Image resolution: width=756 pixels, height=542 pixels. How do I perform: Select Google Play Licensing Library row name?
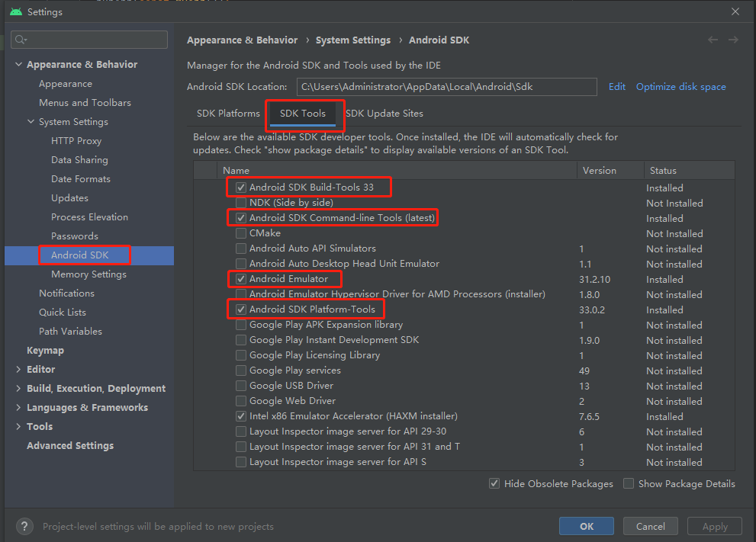pos(314,355)
